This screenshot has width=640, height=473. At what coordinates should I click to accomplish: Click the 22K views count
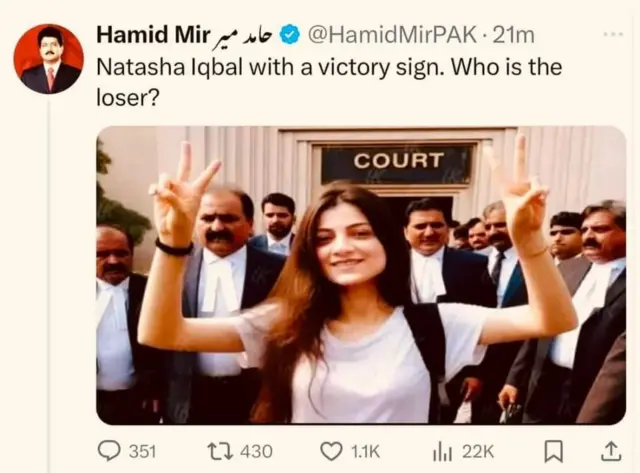(478, 452)
